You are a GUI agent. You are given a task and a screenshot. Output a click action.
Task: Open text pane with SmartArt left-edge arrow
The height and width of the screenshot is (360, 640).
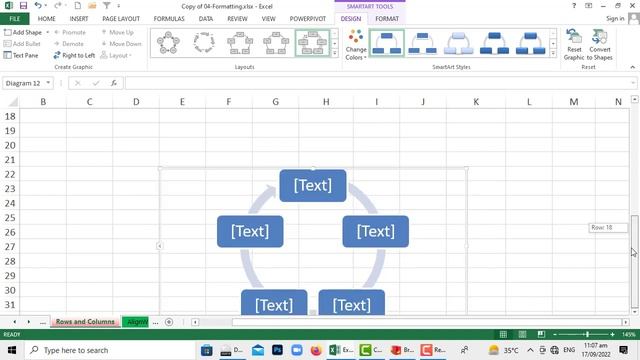coord(160,246)
